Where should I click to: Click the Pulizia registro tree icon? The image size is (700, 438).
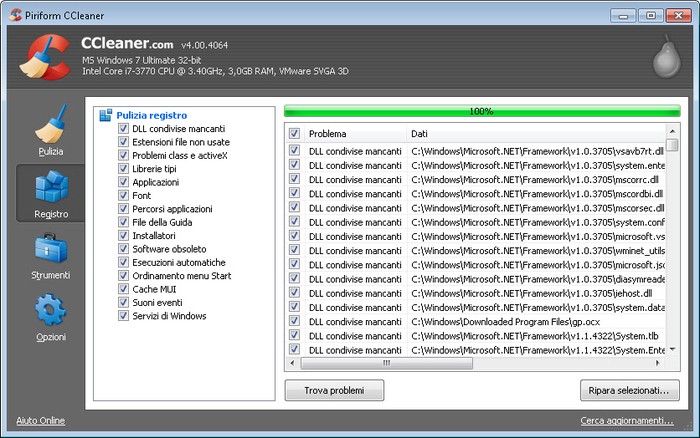[106, 115]
